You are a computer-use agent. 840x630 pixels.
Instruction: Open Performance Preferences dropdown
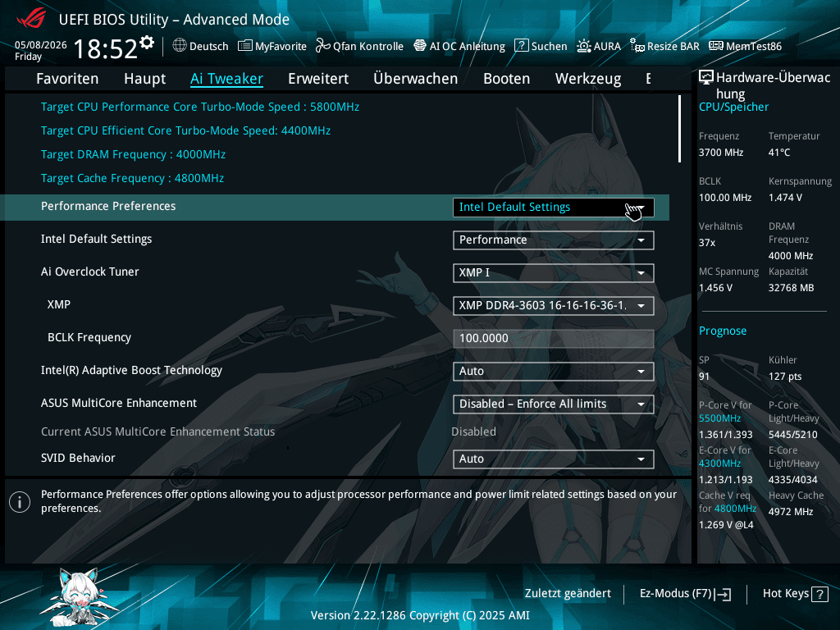pos(554,208)
